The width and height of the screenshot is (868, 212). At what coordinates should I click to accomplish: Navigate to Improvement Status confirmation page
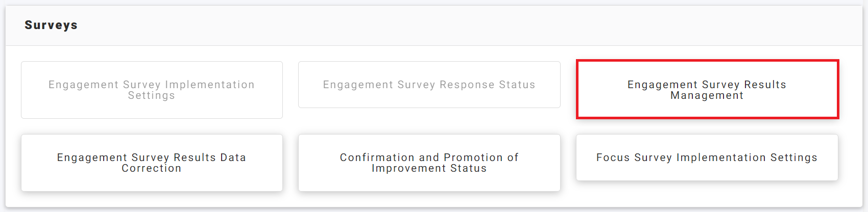429,163
